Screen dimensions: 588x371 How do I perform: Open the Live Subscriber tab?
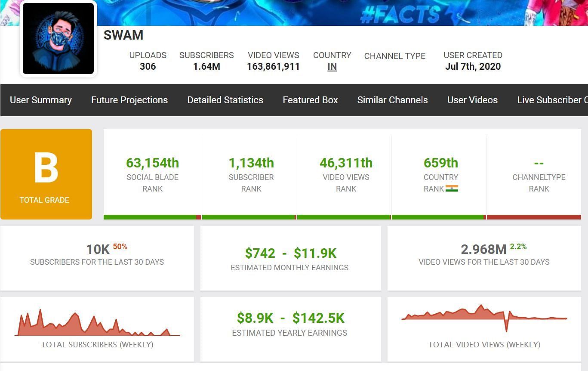552,100
